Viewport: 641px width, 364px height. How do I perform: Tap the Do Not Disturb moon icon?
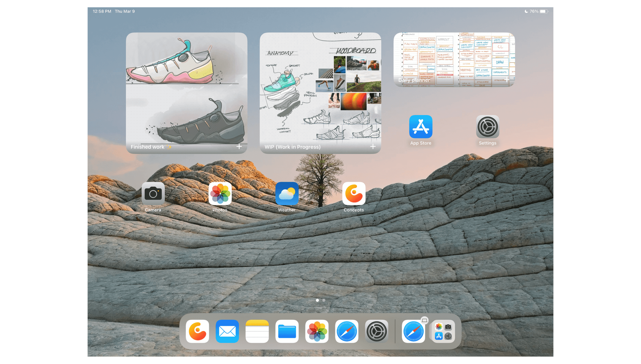[x=526, y=11]
